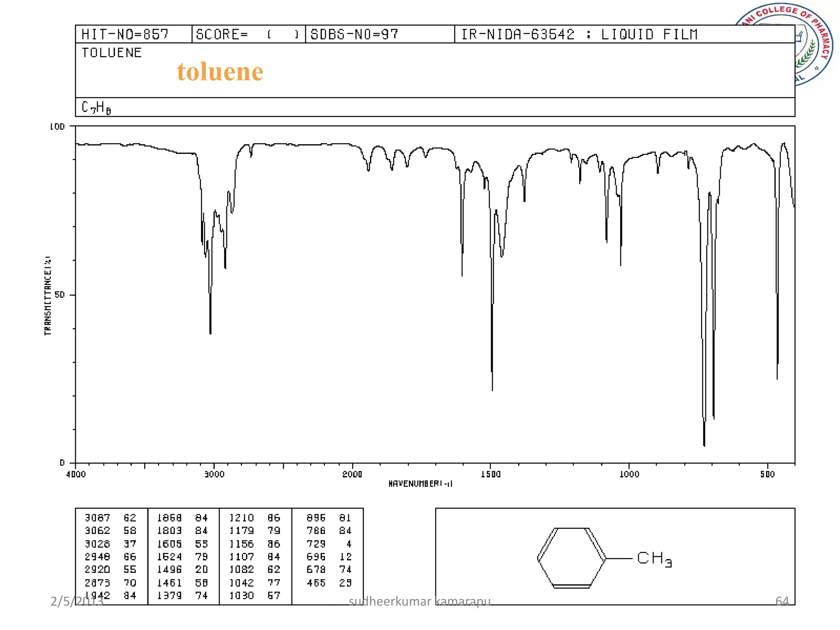
Task: Click the 1500 wavenumber axis label
Action: pyautogui.click(x=491, y=475)
